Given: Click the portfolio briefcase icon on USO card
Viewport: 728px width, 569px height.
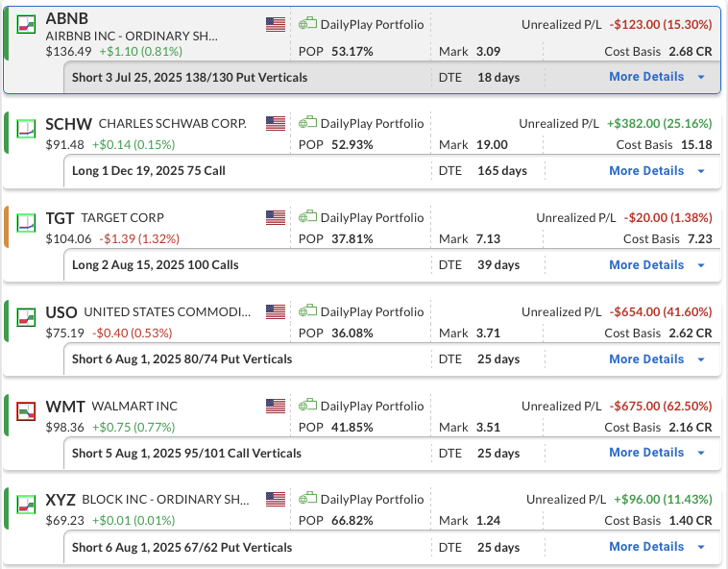Looking at the screenshot, I should (307, 310).
